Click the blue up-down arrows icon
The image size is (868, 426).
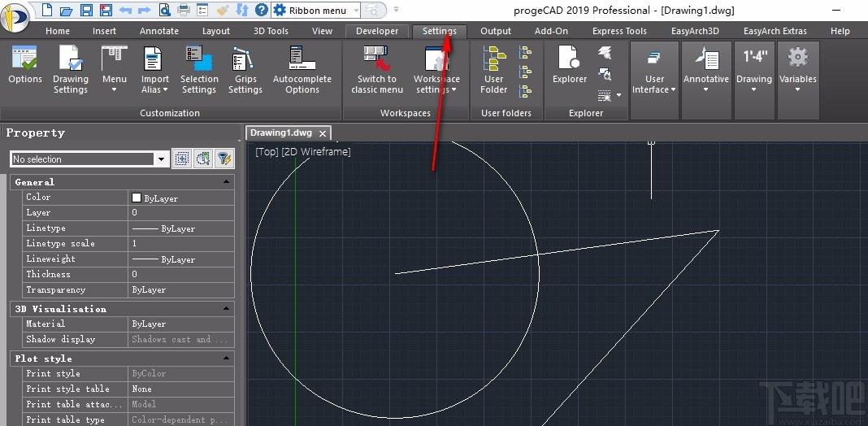click(x=242, y=10)
